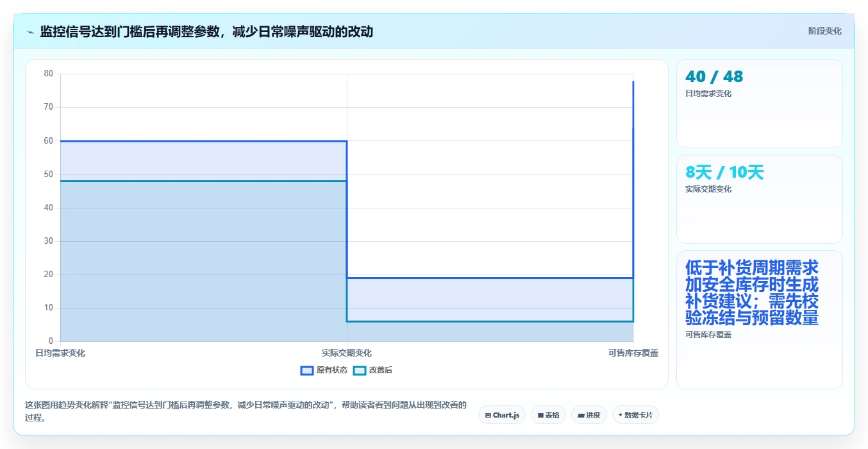Click the 40 y-axis tick label
This screenshot has height=449, width=868.
49,208
